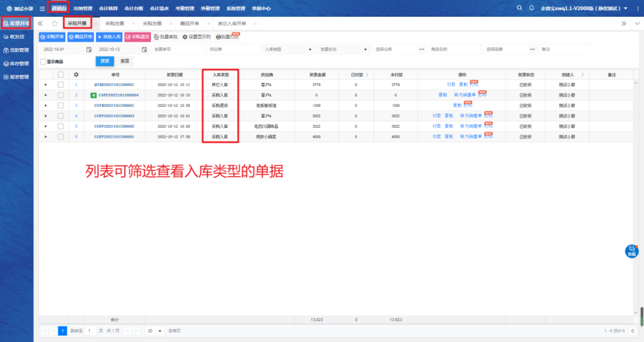Click the gear icon in table header
Viewport: 644px width, 342px height.
point(76,75)
